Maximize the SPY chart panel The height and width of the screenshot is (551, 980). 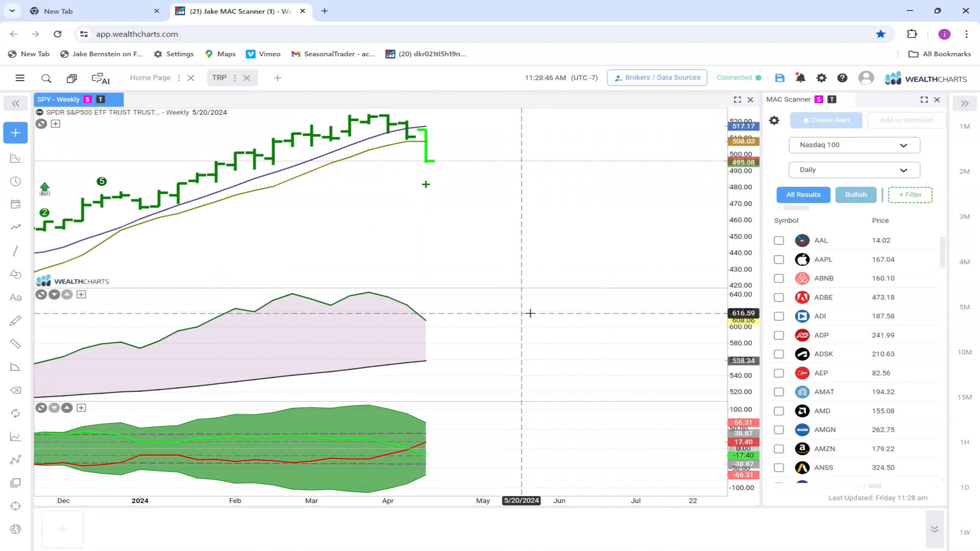pos(737,100)
